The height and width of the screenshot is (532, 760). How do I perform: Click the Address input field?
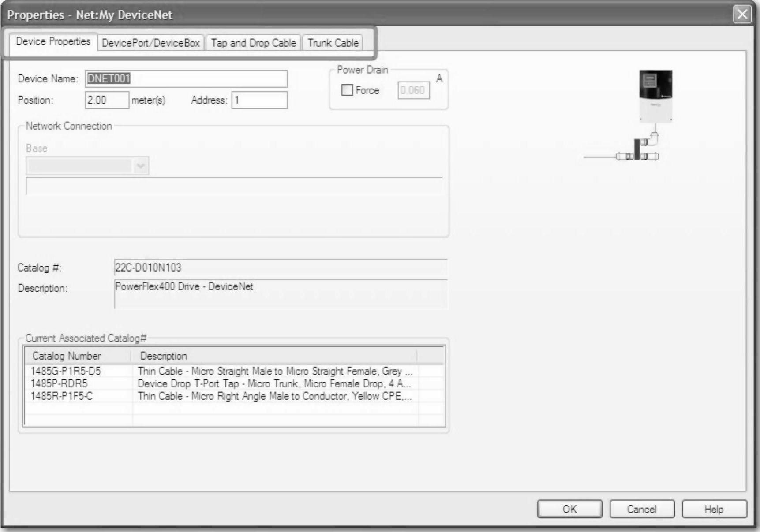click(x=259, y=100)
